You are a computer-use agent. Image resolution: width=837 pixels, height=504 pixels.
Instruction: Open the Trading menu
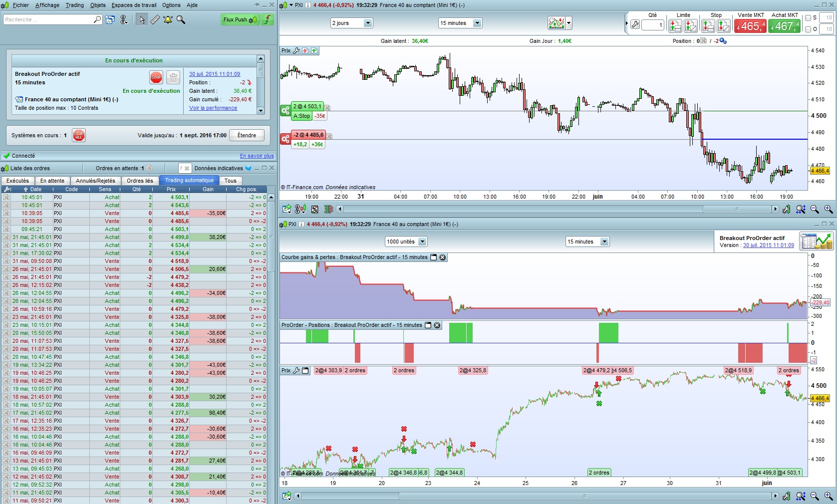[74, 5]
